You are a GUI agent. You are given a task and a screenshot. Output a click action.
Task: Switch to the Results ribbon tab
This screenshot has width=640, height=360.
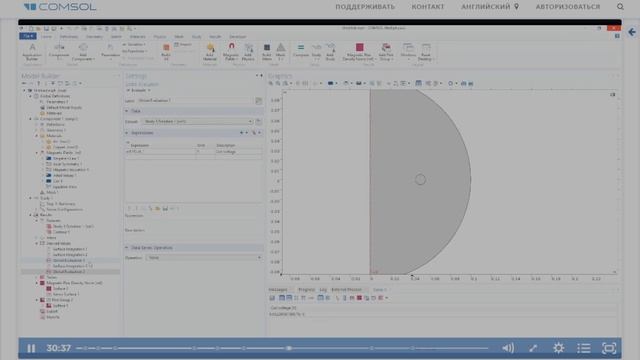point(215,37)
